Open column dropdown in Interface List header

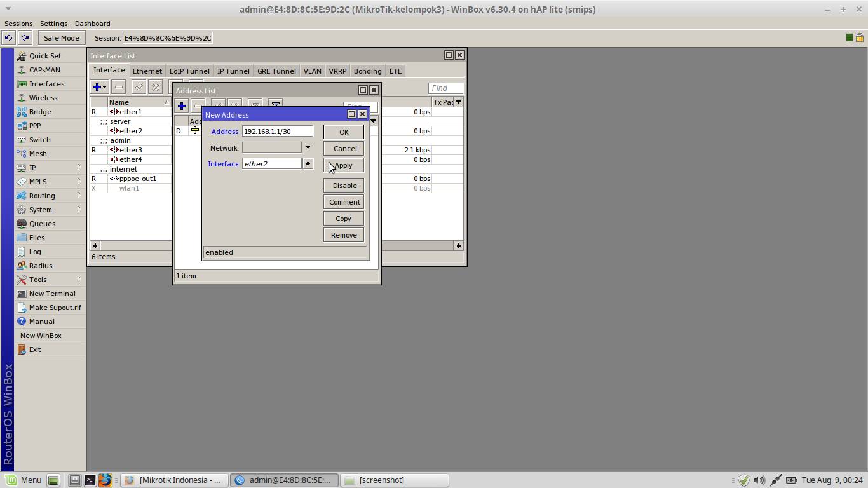pos(458,102)
